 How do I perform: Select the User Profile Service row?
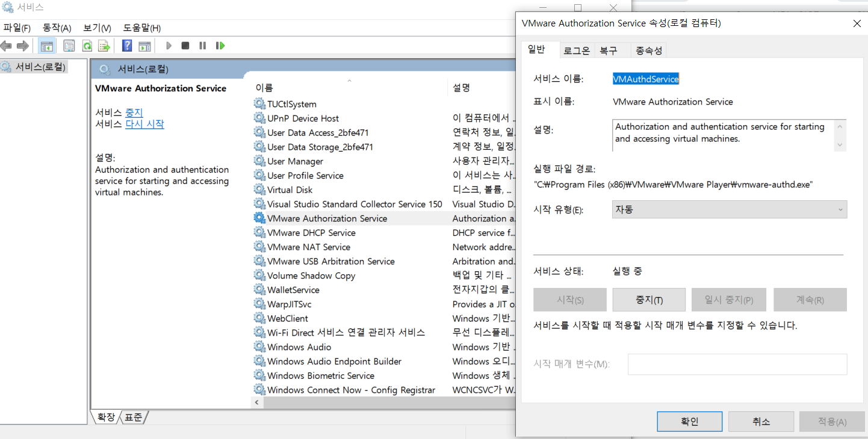(x=383, y=175)
